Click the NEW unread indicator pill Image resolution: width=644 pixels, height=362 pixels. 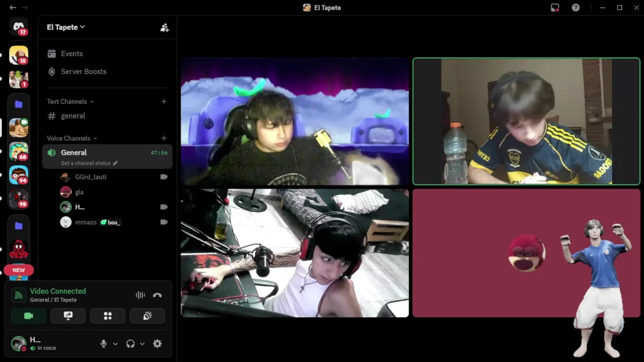(x=19, y=270)
